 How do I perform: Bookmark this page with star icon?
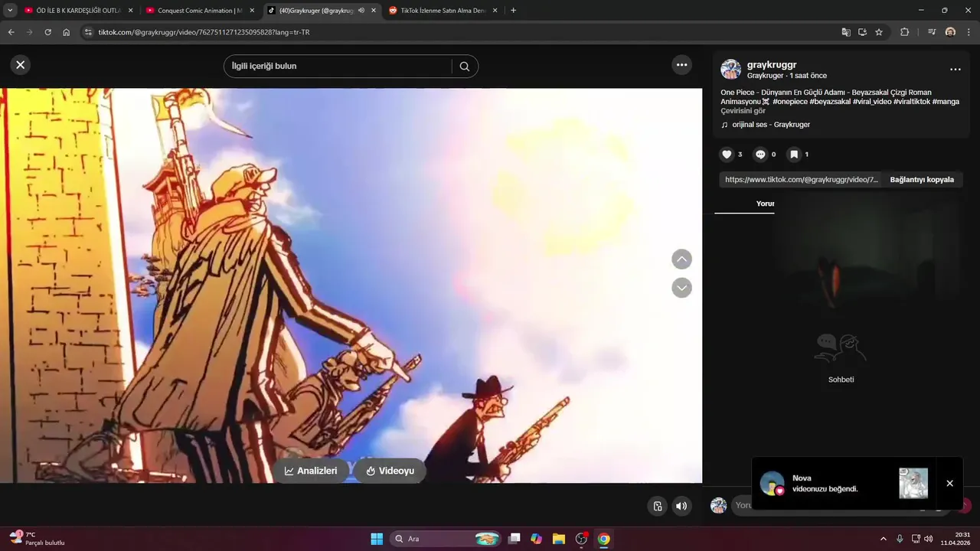click(x=879, y=32)
